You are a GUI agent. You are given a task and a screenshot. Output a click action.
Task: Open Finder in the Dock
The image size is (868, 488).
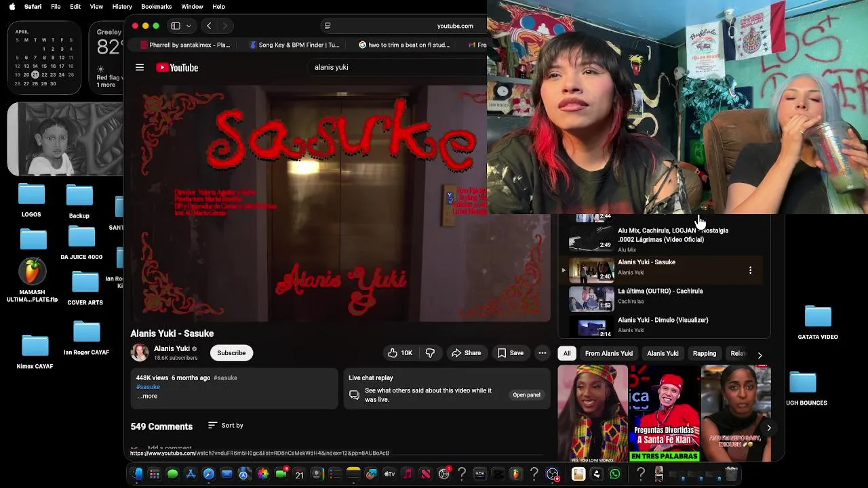pos(138,474)
